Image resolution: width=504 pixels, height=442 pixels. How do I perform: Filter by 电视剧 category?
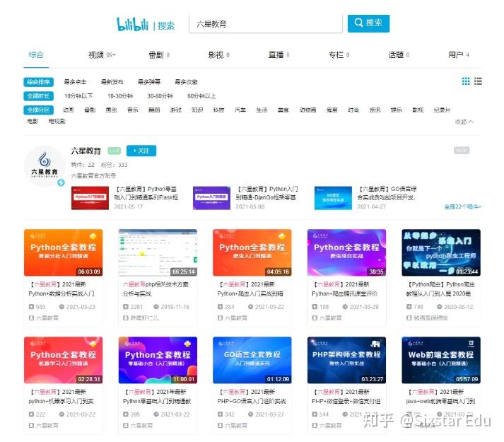[57, 121]
